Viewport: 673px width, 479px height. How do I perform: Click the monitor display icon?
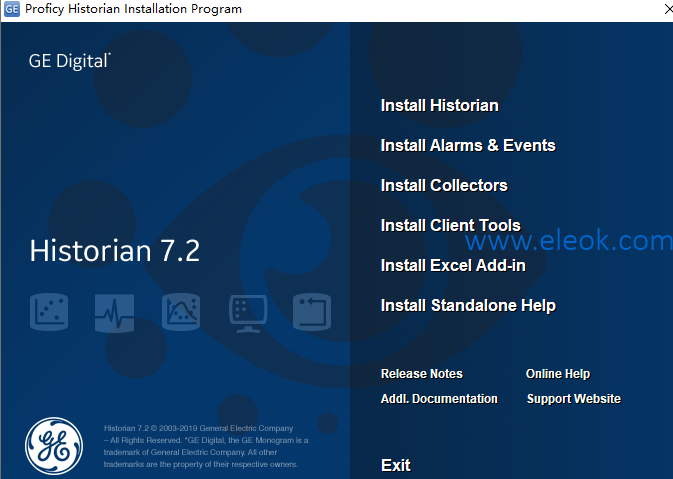248,314
